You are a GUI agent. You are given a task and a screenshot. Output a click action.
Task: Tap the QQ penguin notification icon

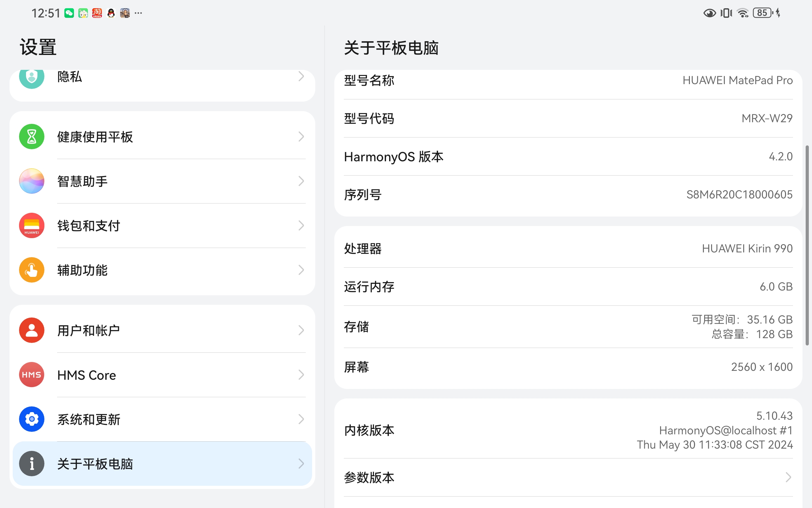pos(111,13)
